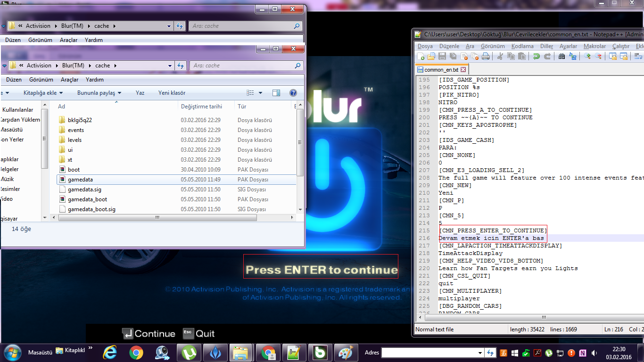Open the Görünüm menu in front Explorer window
Image resolution: width=644 pixels, height=362 pixels.
pyautogui.click(x=41, y=80)
